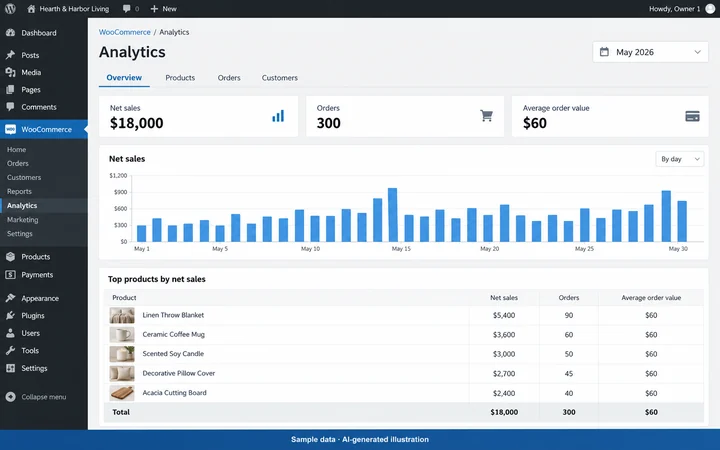Screen dimensions: 720x450
Task: Open Marketing under WooCommerce submenu
Action: point(22,219)
